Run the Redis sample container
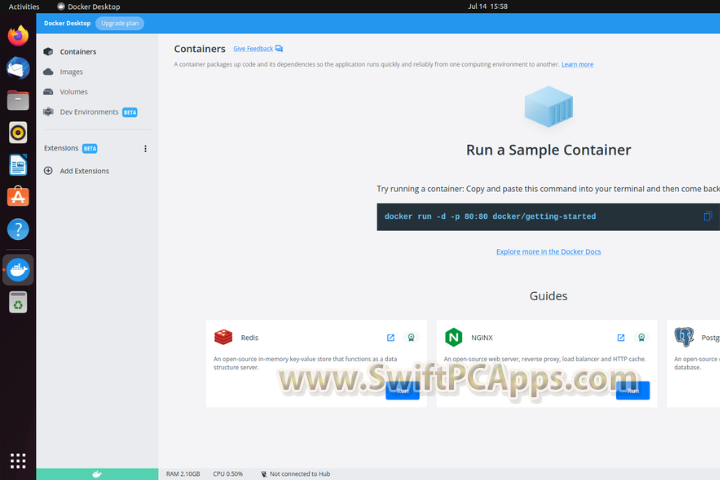 tap(402, 390)
